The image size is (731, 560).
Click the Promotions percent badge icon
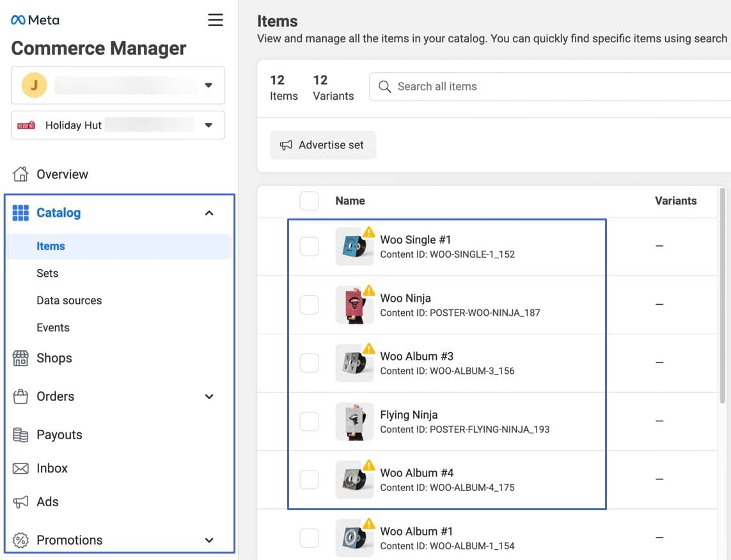[x=20, y=540]
